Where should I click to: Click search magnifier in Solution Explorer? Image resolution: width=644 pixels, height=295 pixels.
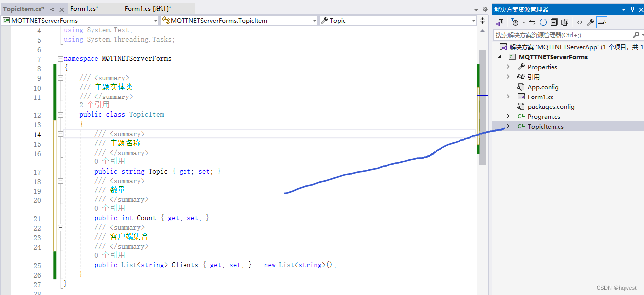pos(636,35)
